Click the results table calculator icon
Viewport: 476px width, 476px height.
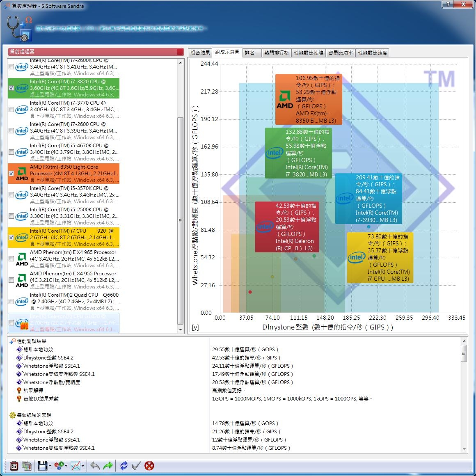tap(27, 465)
